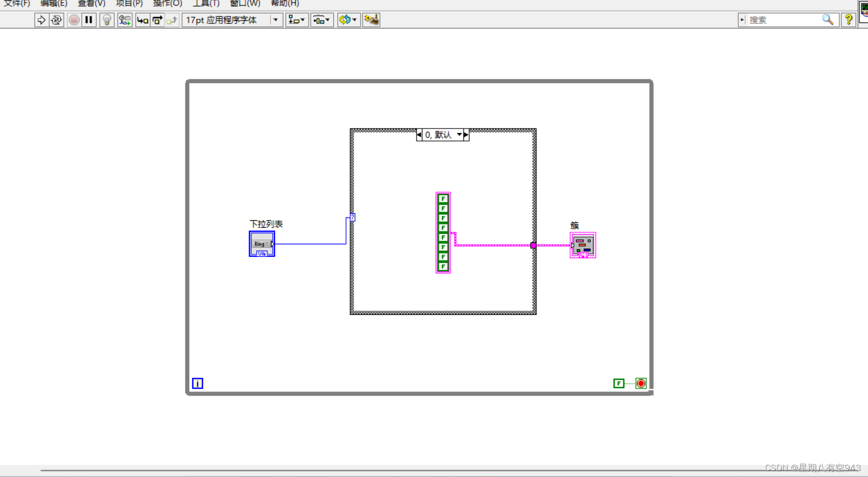868x477 pixels.
Task: Open the Distribute Objects dropdown
Action: [322, 20]
